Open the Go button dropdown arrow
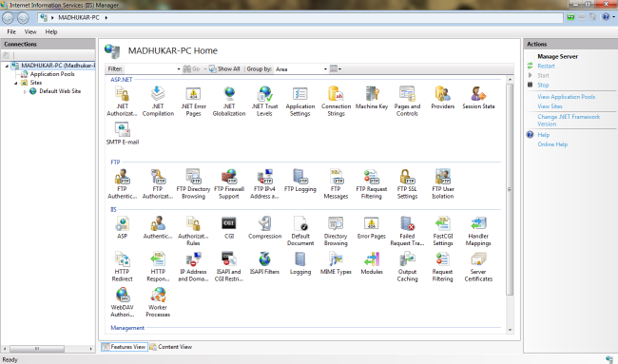618x364 pixels. 205,69
